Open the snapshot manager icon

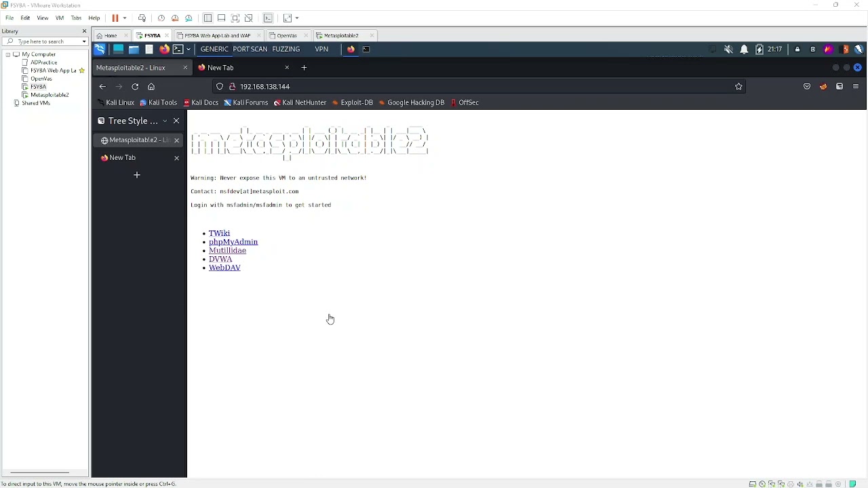(189, 18)
